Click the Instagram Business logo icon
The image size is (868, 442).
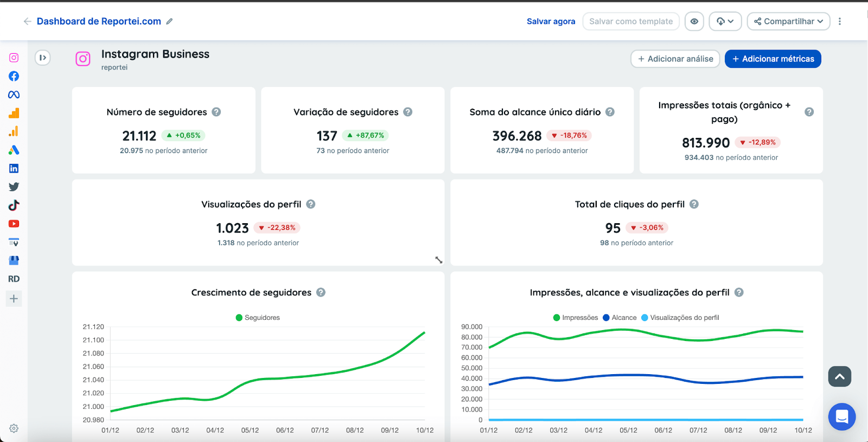click(x=83, y=59)
